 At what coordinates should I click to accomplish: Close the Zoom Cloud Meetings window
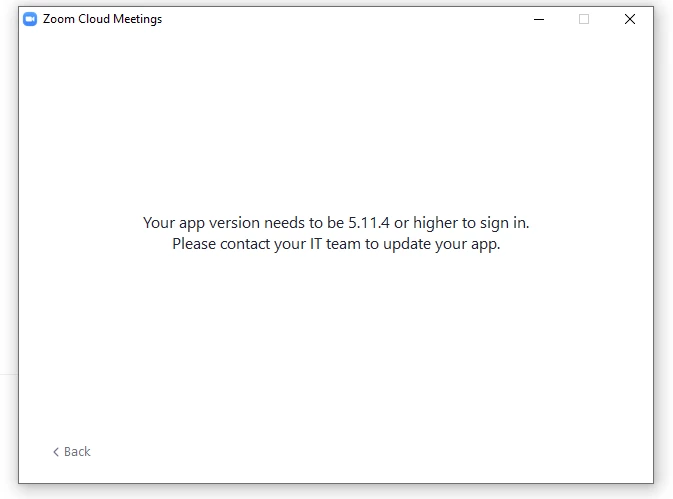click(x=630, y=19)
